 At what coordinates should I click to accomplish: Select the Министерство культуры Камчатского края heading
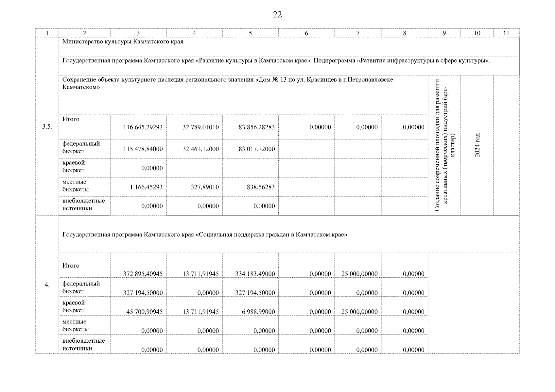123,42
